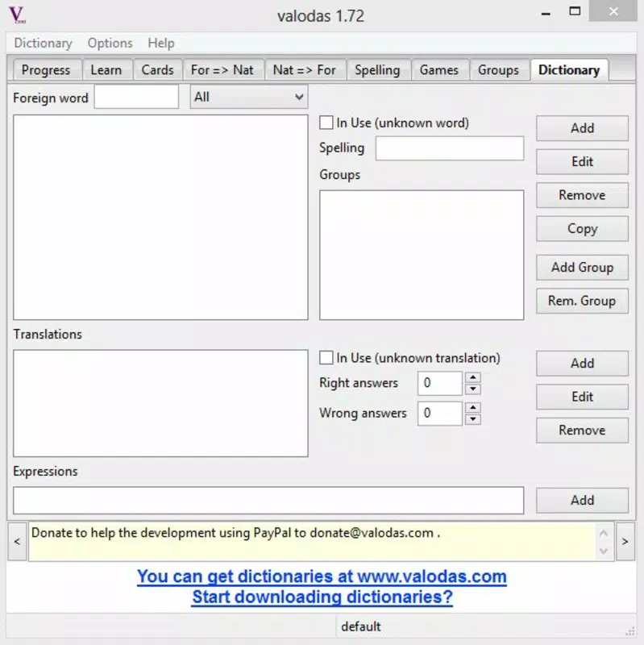Open the Help menu

pos(160,43)
